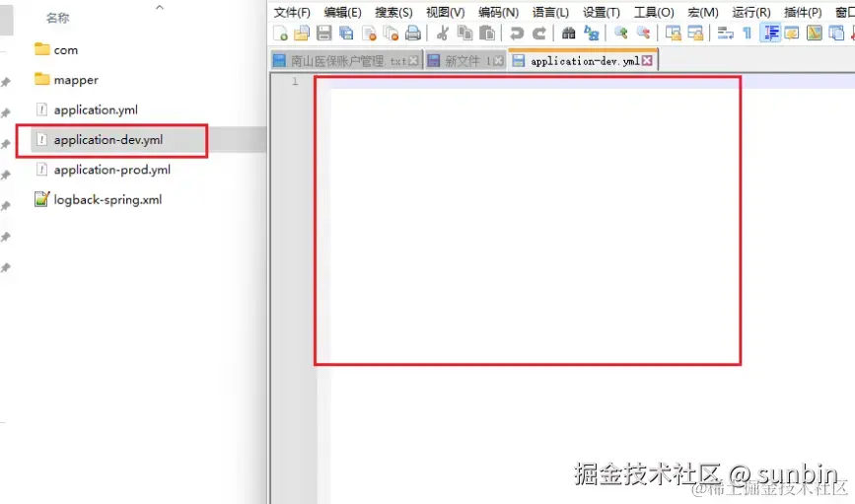Toggle synchronized horizontal scrolling
The image size is (855, 504).
pos(695,34)
